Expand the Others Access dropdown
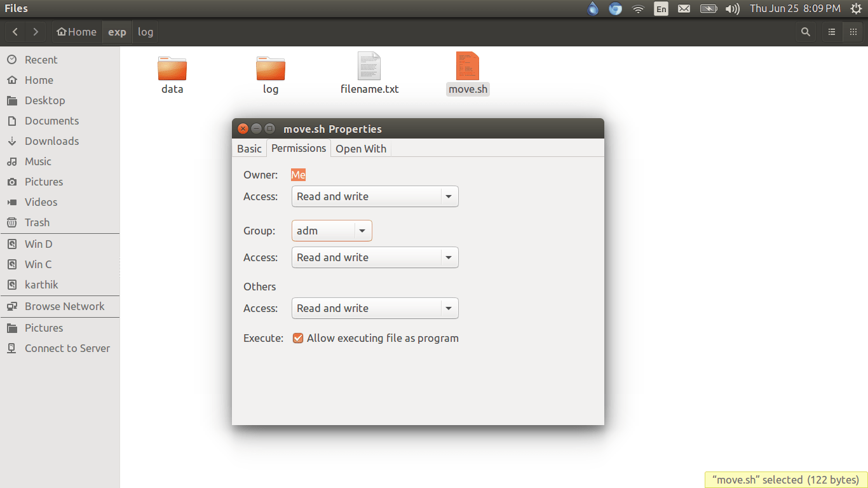The image size is (868, 488). tap(375, 308)
